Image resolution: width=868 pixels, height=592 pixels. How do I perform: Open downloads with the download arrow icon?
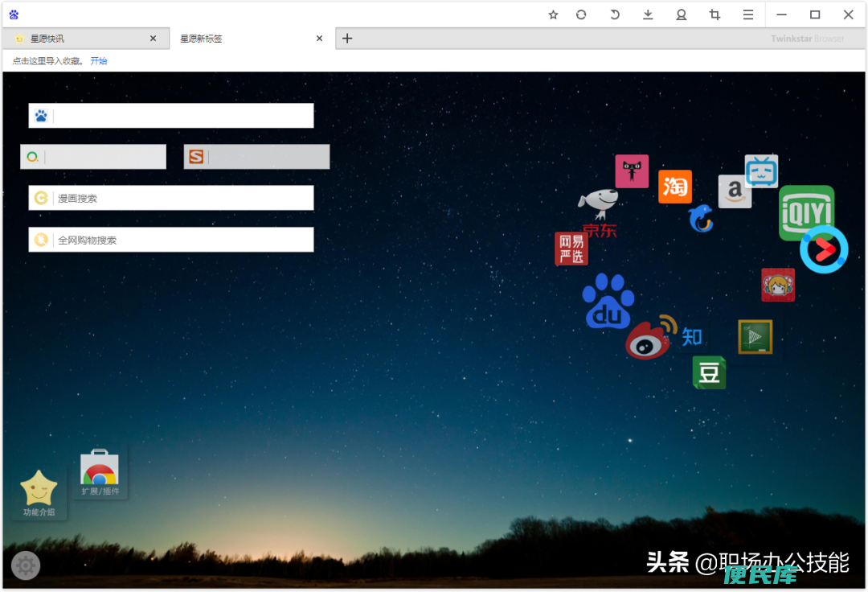click(x=648, y=15)
